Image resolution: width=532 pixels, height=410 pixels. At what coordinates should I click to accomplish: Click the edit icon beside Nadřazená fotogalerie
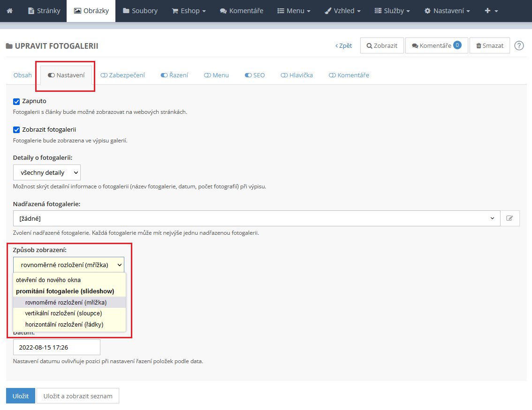click(x=510, y=218)
